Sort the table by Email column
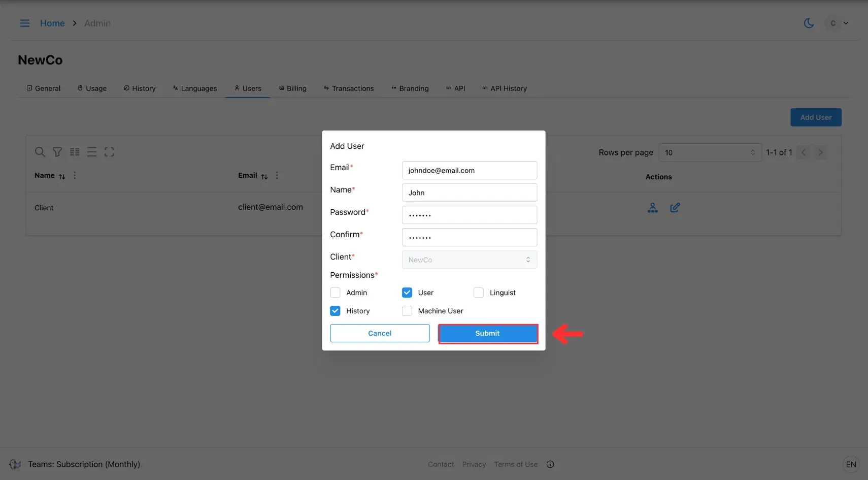Screen dimensions: 868x480 [264, 176]
